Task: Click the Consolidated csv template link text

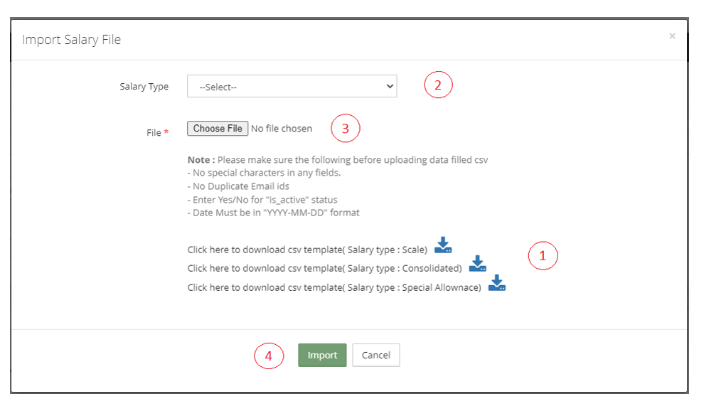Action: point(325,268)
